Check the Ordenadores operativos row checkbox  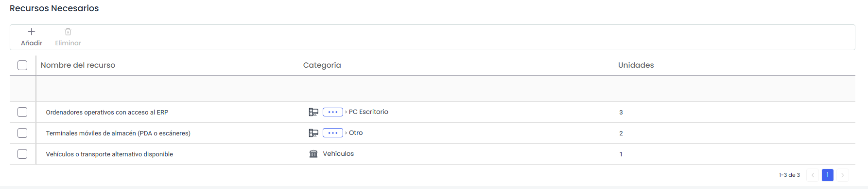pos(22,112)
